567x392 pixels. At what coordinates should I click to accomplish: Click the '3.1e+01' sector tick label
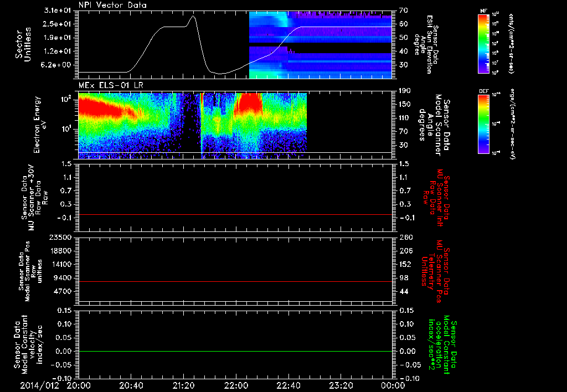coord(57,11)
